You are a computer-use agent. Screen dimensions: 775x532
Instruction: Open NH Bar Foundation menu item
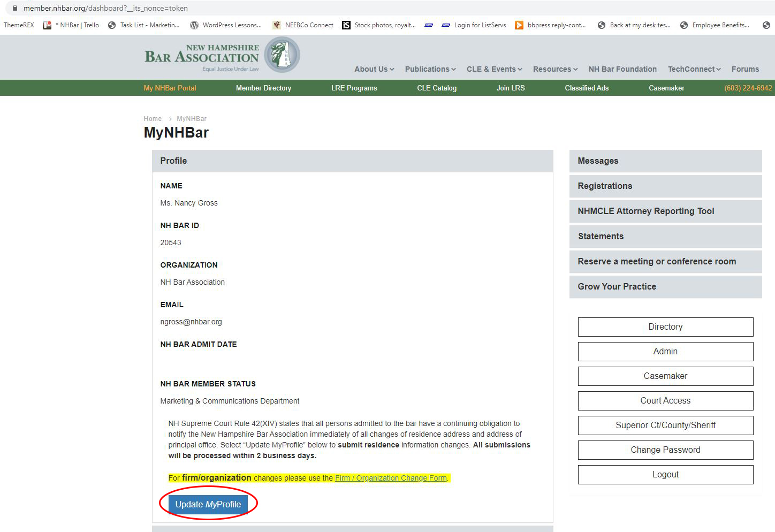click(x=622, y=69)
